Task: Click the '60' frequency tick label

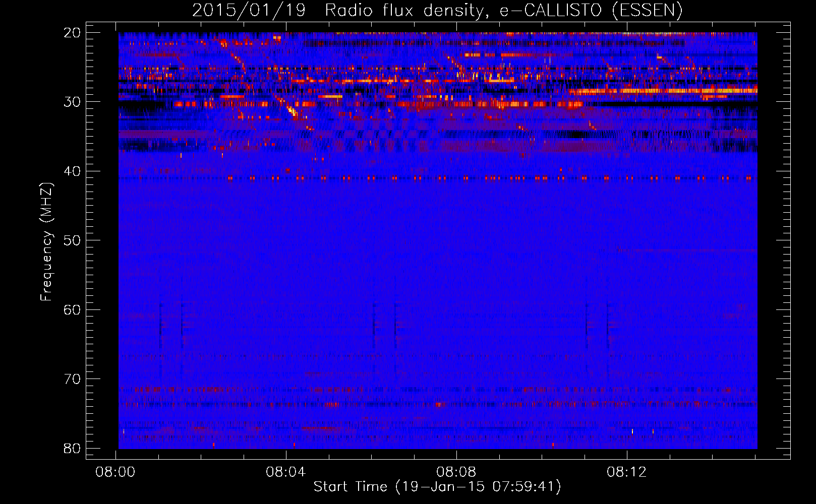Action: 72,310
